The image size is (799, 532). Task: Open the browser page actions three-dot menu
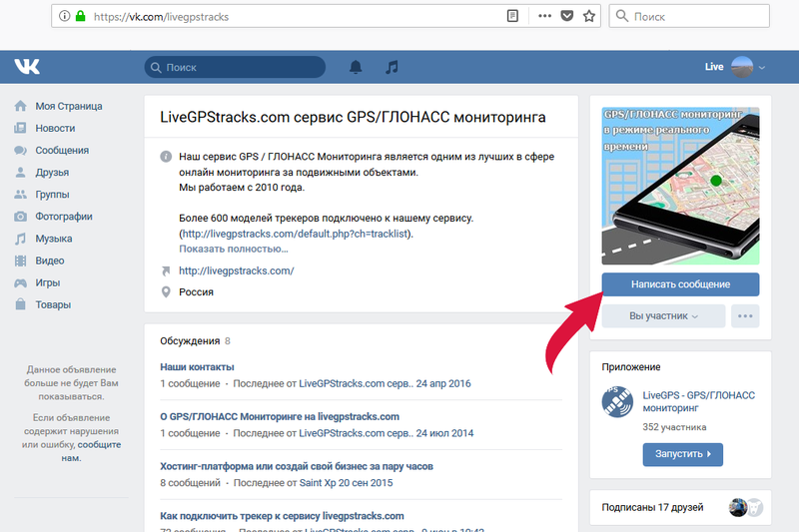click(544, 16)
